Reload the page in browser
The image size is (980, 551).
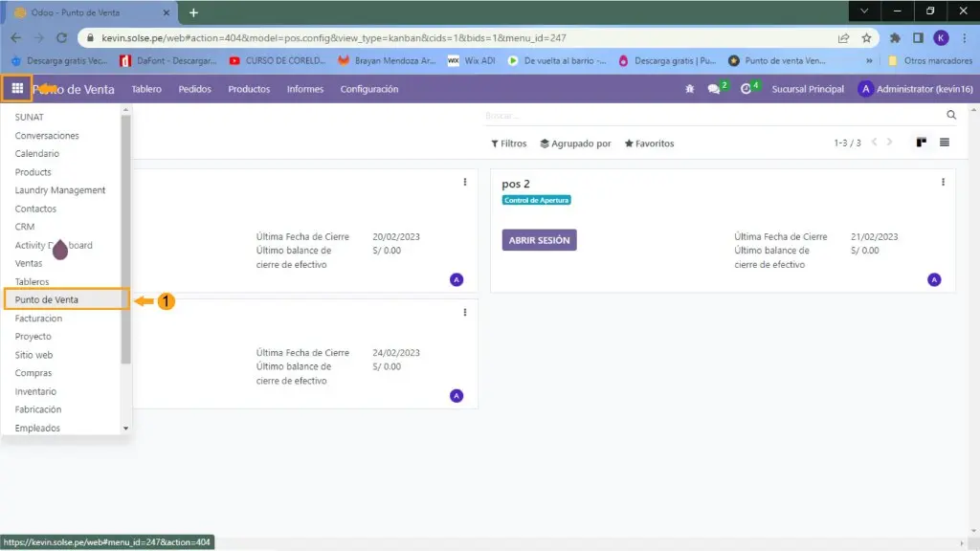click(x=61, y=38)
